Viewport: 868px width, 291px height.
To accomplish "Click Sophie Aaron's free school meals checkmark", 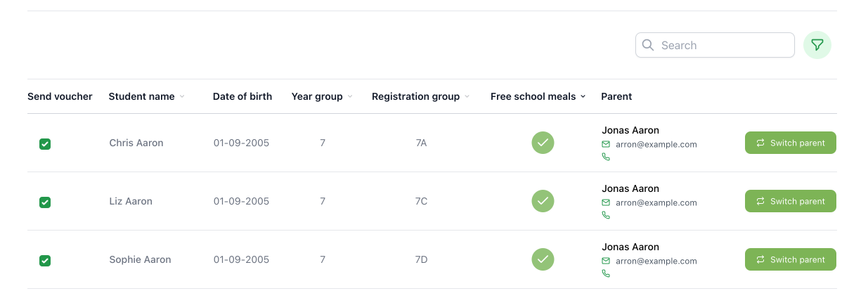I will pos(543,259).
